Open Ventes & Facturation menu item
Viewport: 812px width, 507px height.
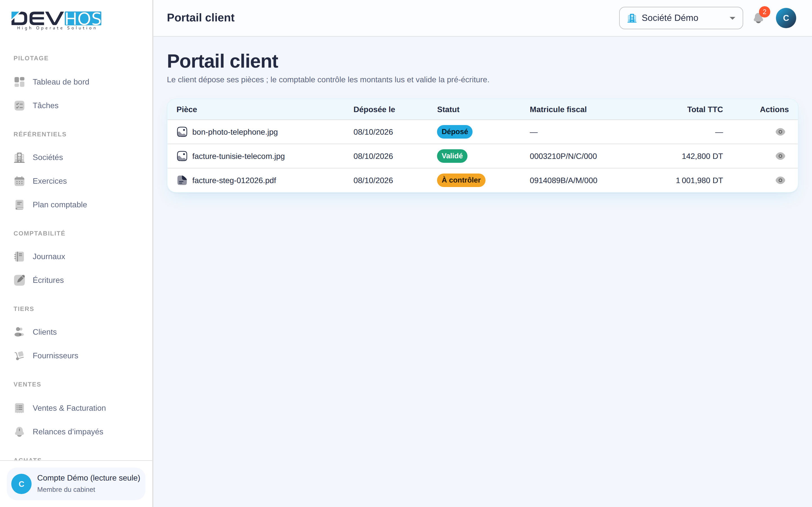pyautogui.click(x=69, y=408)
